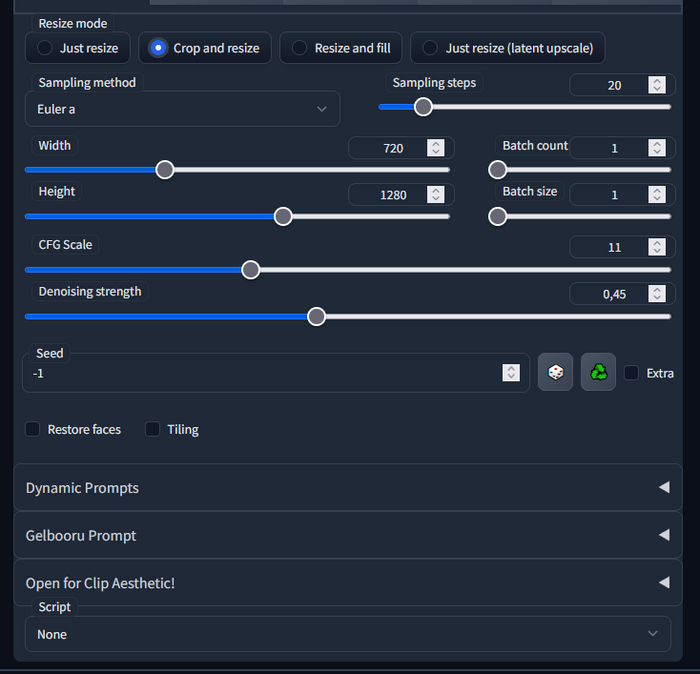The width and height of the screenshot is (700, 674).
Task: Expand the Dynamic Prompts section
Action: click(347, 488)
